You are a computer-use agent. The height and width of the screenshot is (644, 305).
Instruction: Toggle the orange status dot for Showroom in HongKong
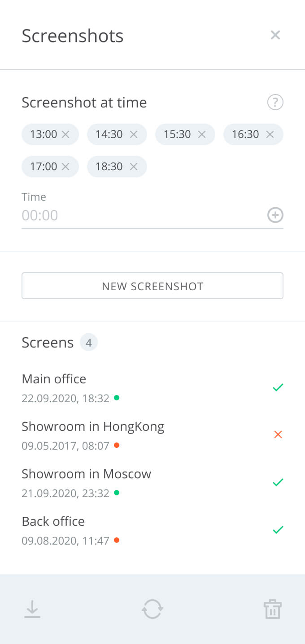(x=116, y=445)
